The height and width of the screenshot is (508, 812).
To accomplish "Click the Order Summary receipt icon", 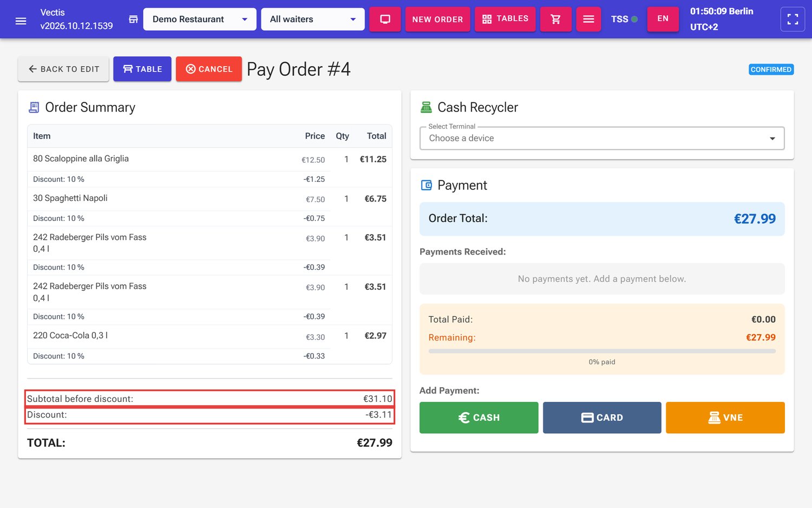I will point(34,107).
